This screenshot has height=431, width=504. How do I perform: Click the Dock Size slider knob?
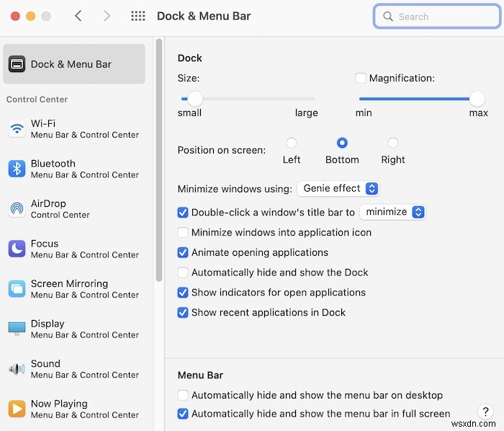[x=195, y=99]
